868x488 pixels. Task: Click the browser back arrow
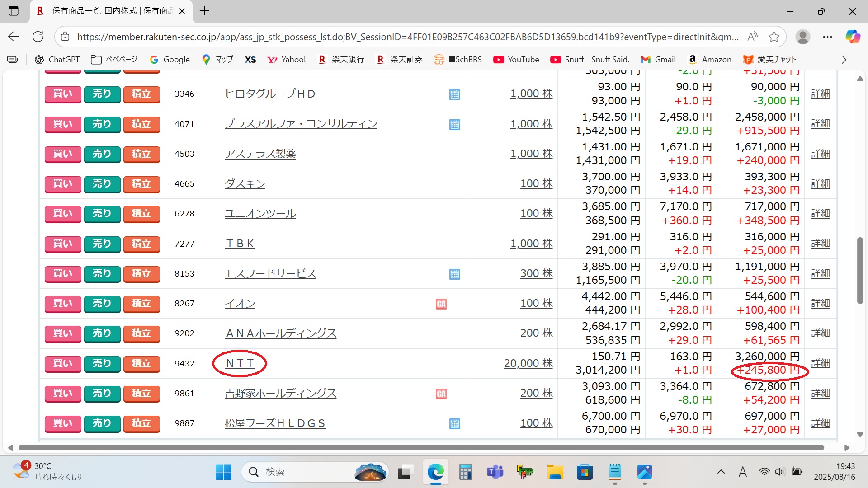(14, 37)
